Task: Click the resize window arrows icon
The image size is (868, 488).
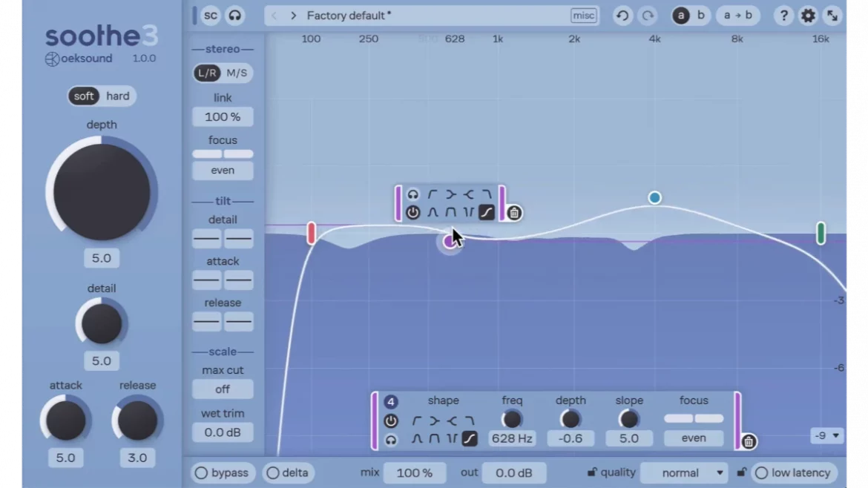Action: (x=832, y=16)
